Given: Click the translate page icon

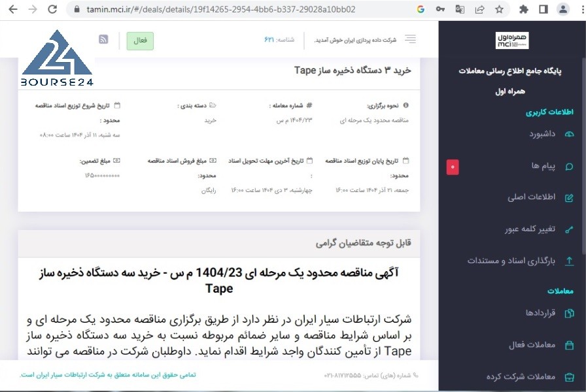Looking at the screenshot, I should (x=460, y=9).
